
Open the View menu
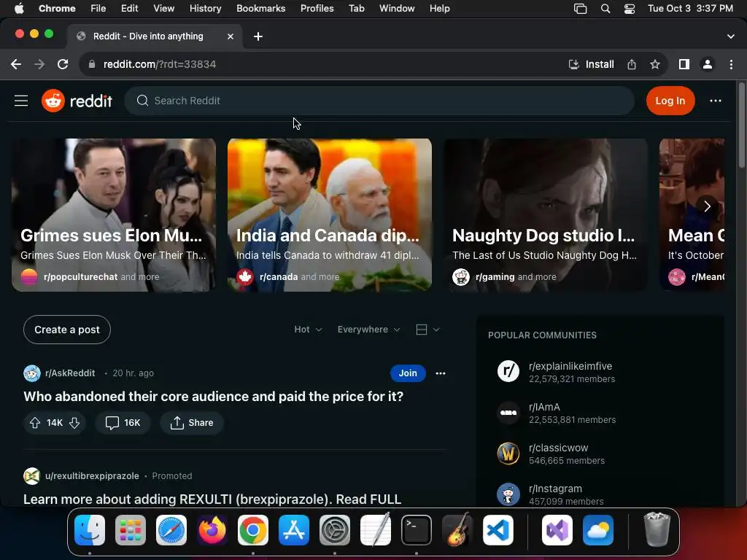click(163, 8)
